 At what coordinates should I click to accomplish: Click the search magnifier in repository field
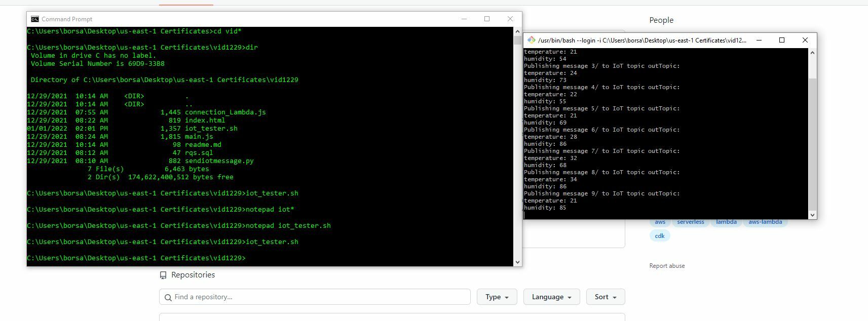point(168,297)
